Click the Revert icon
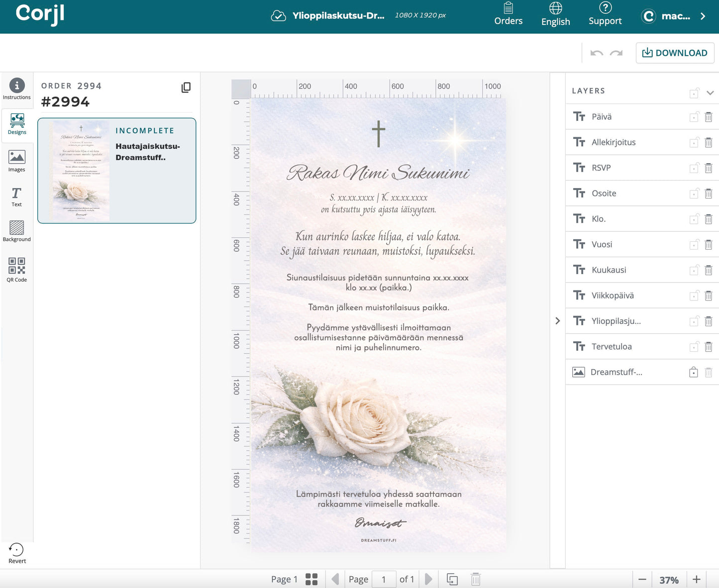Screen dimensions: 719x588 [x=17, y=549]
